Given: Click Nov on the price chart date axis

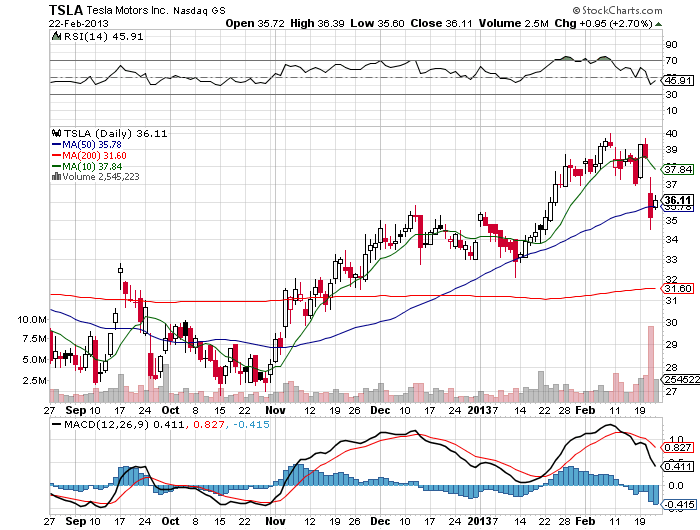Looking at the screenshot, I should click(275, 410).
